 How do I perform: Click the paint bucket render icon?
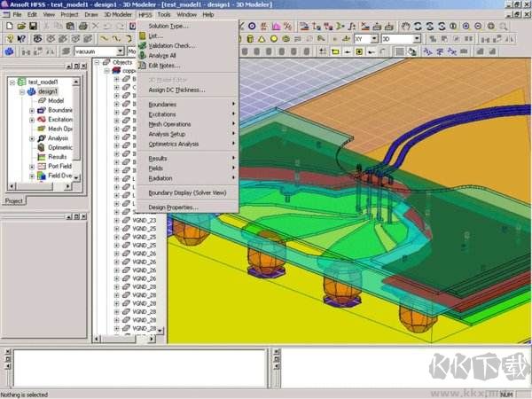[412, 51]
